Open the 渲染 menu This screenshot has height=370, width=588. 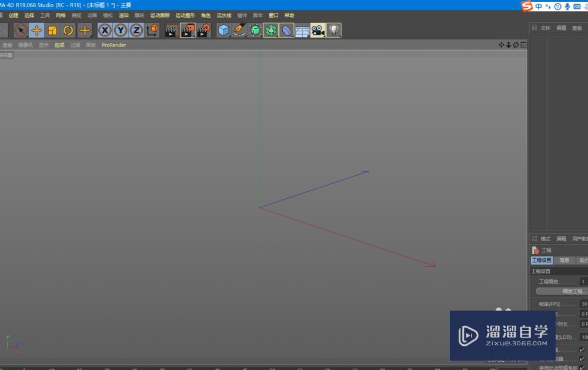[123, 15]
